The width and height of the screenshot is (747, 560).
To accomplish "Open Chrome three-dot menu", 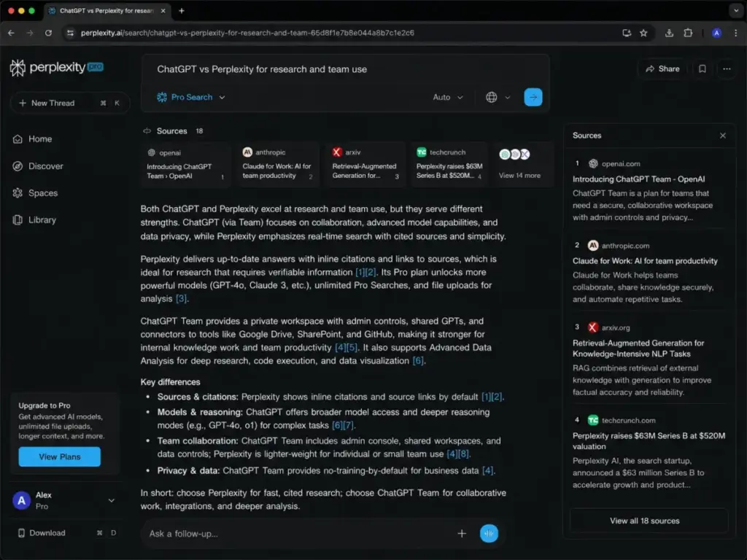I will 735,33.
